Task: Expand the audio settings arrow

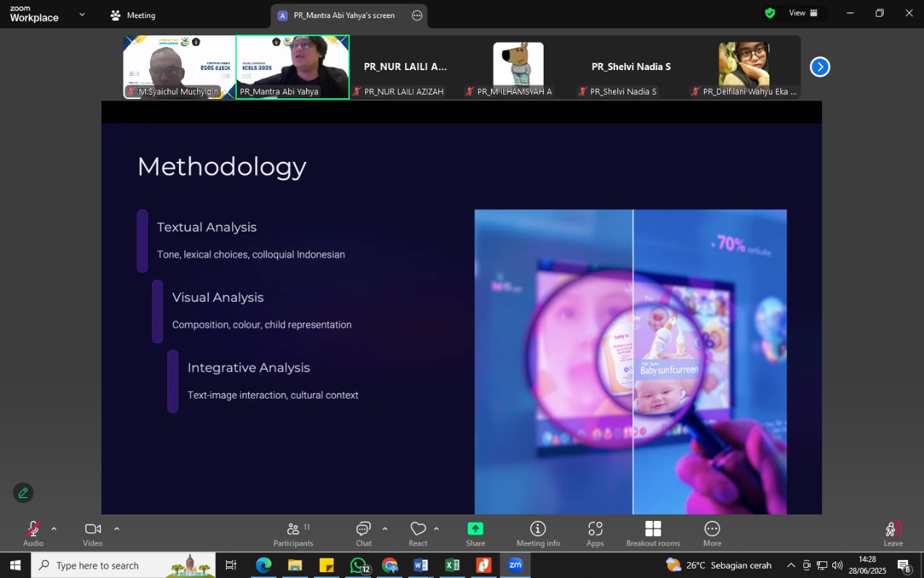Action: pyautogui.click(x=53, y=529)
